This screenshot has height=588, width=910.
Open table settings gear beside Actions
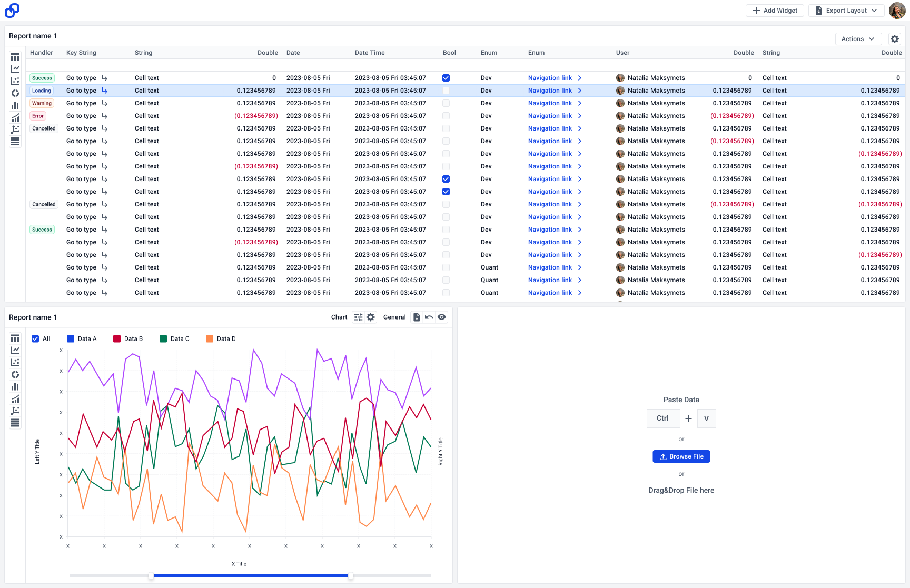point(895,39)
